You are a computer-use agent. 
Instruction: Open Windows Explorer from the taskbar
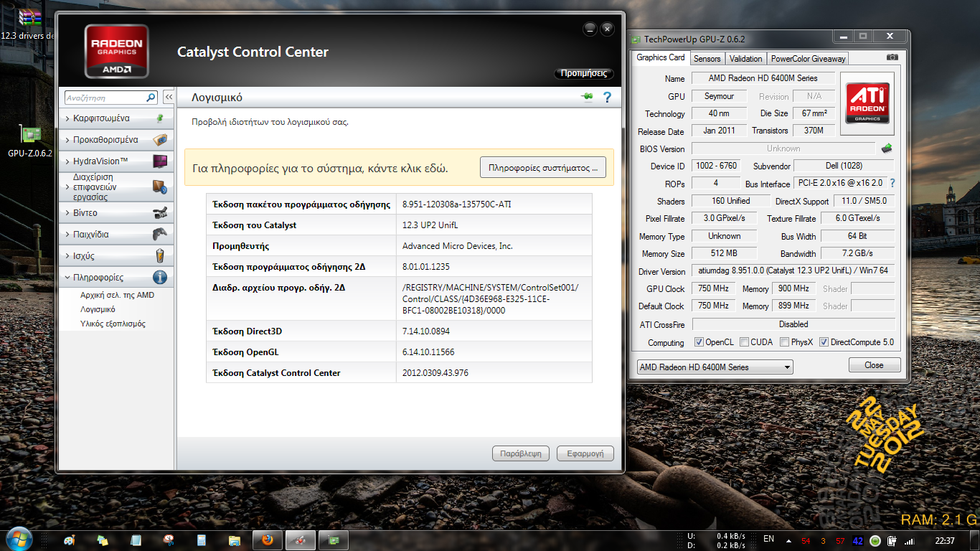pyautogui.click(x=235, y=540)
